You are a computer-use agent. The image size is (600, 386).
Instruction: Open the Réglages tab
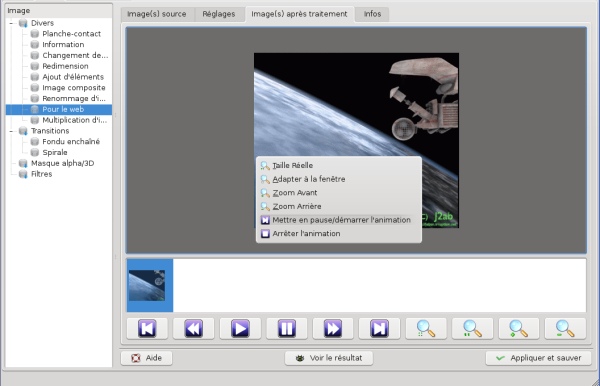click(x=218, y=14)
